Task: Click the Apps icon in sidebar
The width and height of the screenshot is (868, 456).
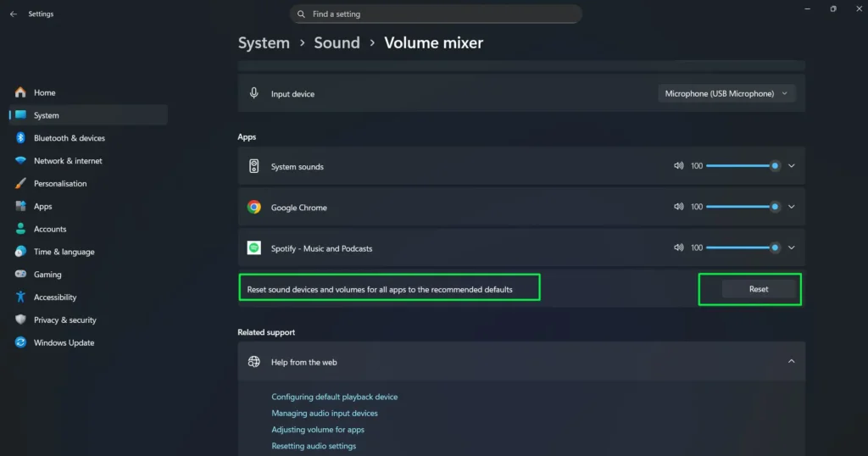Action: (x=20, y=206)
